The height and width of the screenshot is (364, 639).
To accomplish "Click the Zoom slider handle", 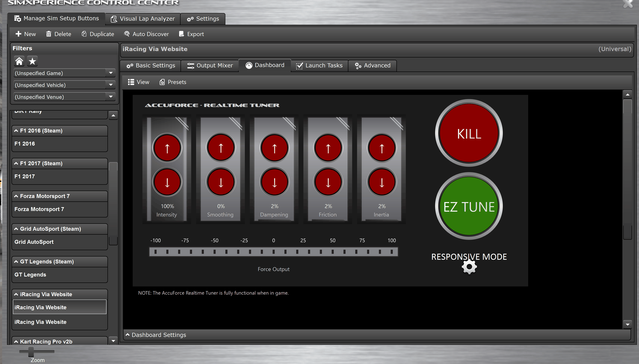I will point(31,352).
